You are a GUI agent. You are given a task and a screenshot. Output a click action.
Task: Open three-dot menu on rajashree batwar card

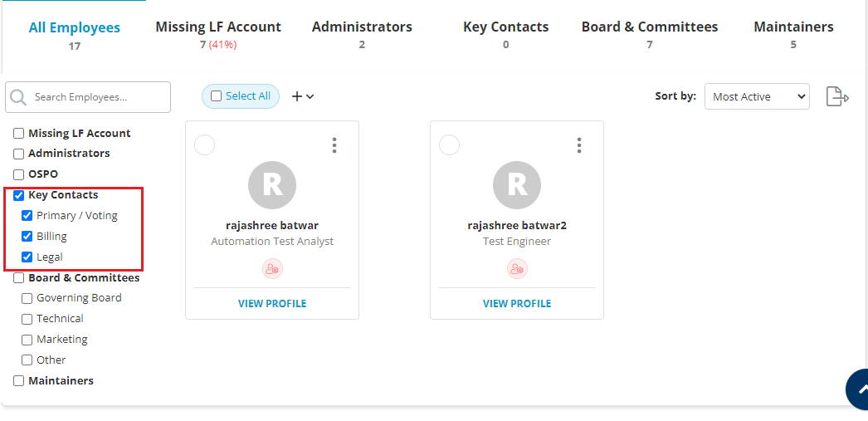334,145
